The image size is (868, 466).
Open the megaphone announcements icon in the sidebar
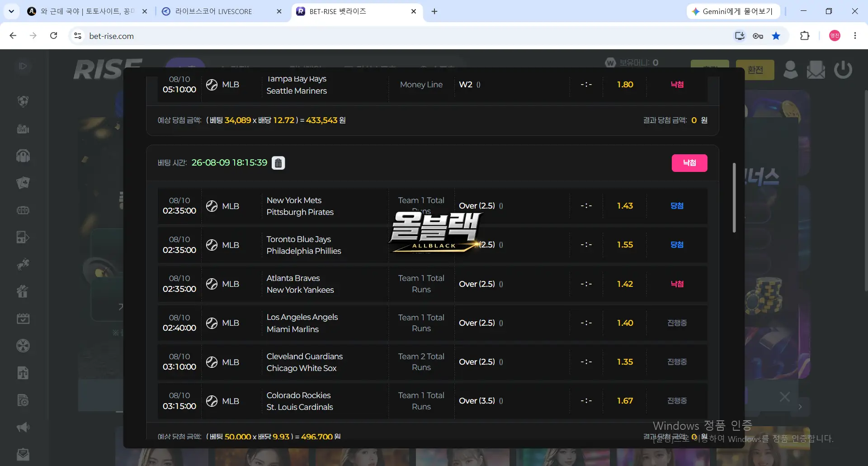click(23, 427)
